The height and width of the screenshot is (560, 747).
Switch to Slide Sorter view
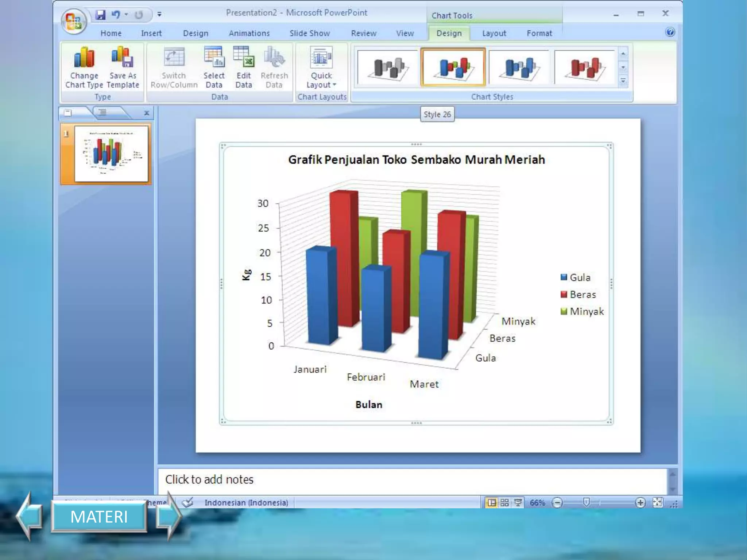[x=505, y=503]
